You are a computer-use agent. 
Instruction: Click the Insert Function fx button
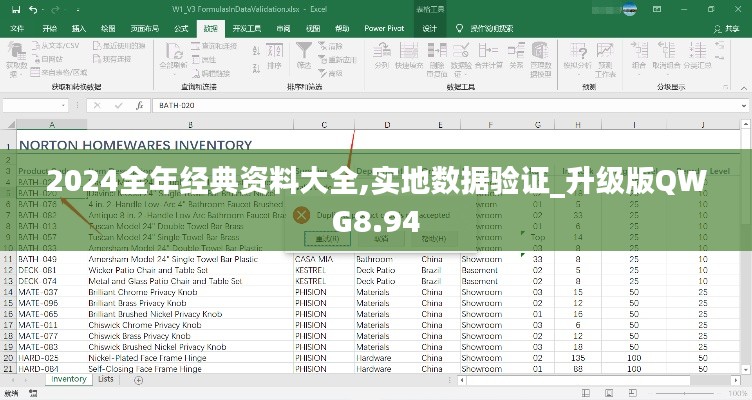(x=139, y=106)
